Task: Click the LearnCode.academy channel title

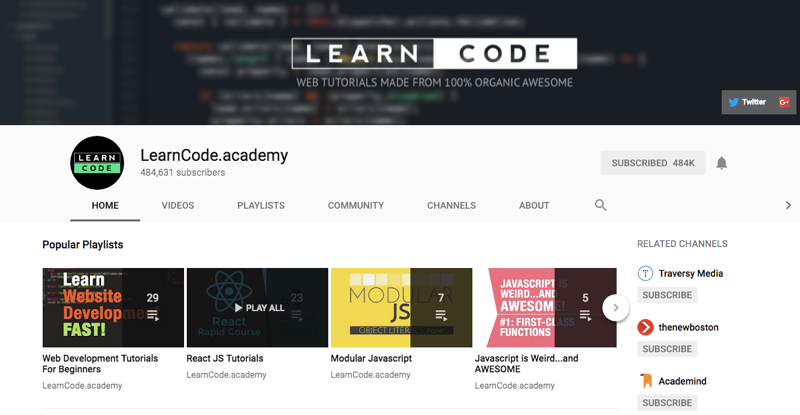Action: click(x=214, y=155)
